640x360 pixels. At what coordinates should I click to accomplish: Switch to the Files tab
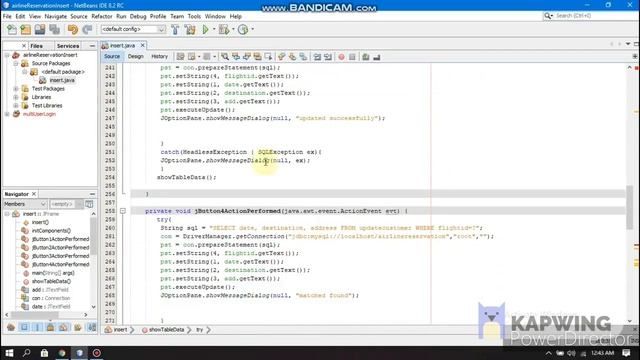[36, 46]
